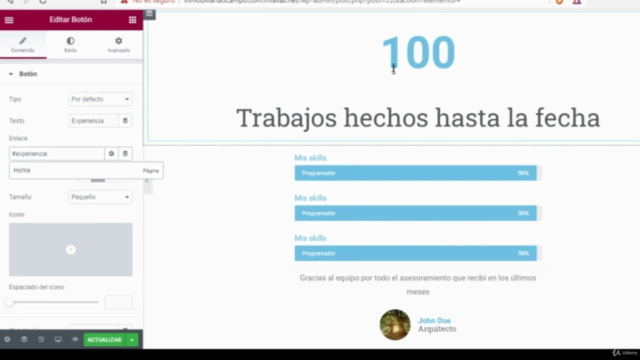Click dynamic tags icon beside Enlace
The image size is (640, 360).
[x=125, y=153]
